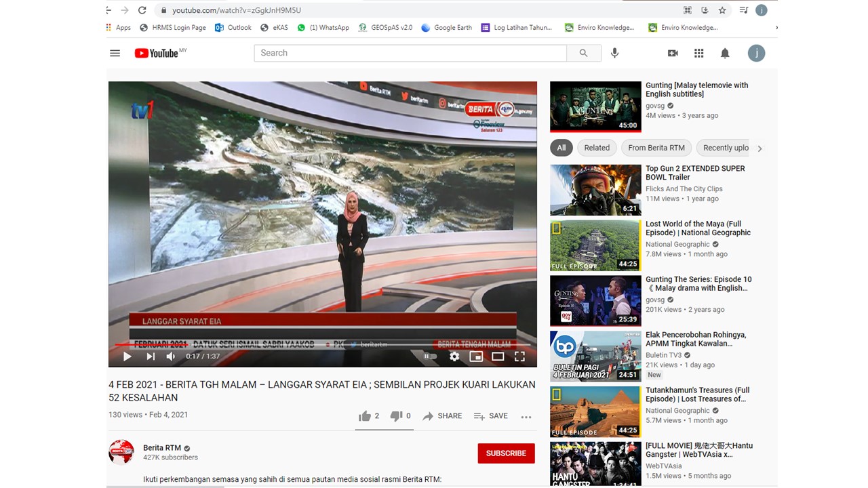Viewport: 868px width, 488px height.
Task: Open the Berita RTM channel name link
Action: 162,448
